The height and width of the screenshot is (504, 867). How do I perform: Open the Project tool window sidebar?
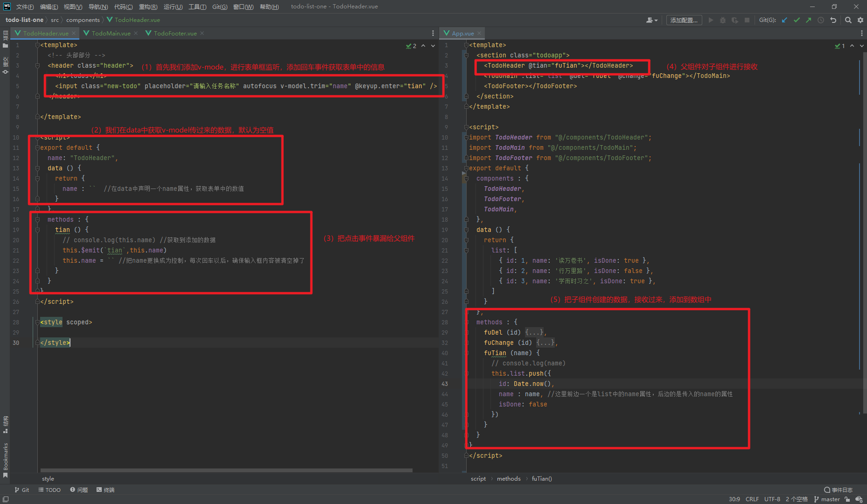click(x=5, y=39)
